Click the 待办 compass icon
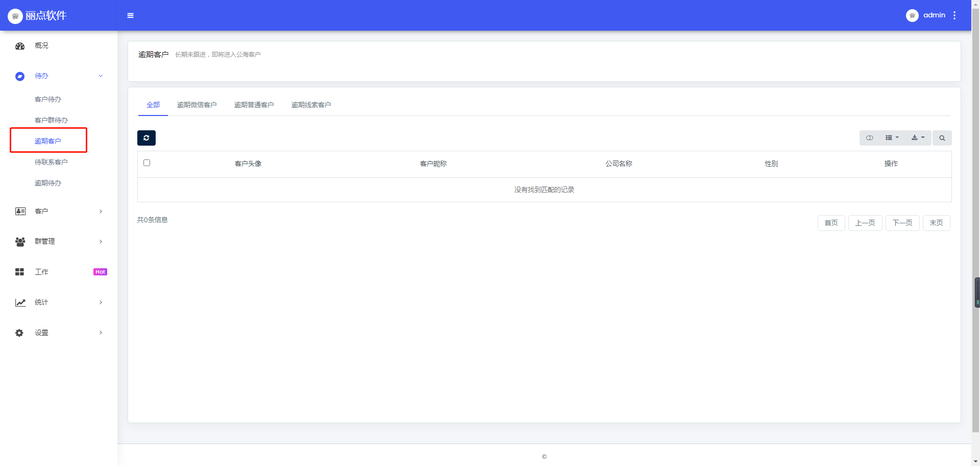Image resolution: width=980 pixels, height=466 pixels. pos(20,76)
